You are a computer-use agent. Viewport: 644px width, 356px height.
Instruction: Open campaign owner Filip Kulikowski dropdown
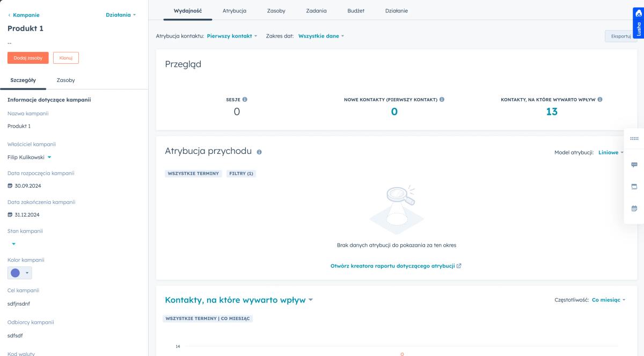pos(30,158)
